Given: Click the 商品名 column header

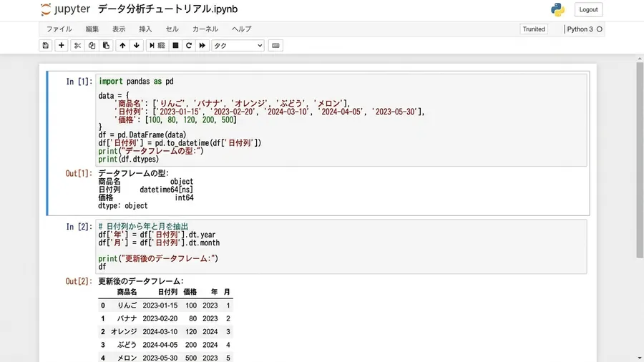Looking at the screenshot, I should [x=127, y=292].
